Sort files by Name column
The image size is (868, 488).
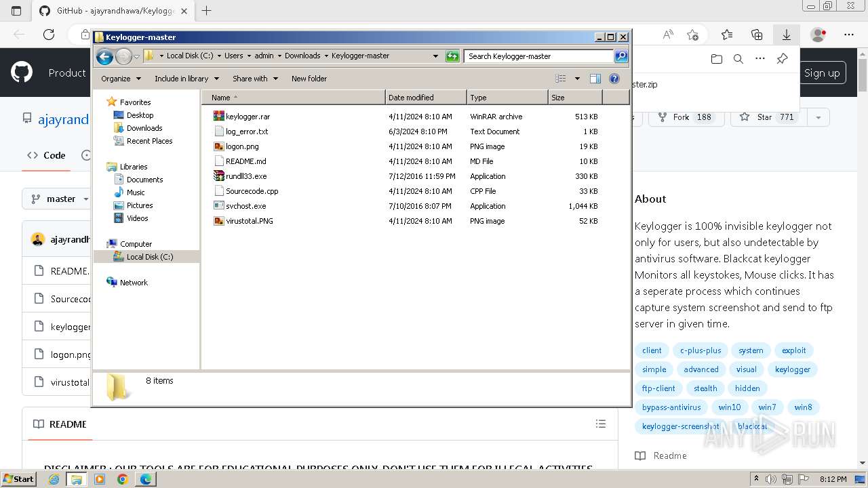pos(293,98)
